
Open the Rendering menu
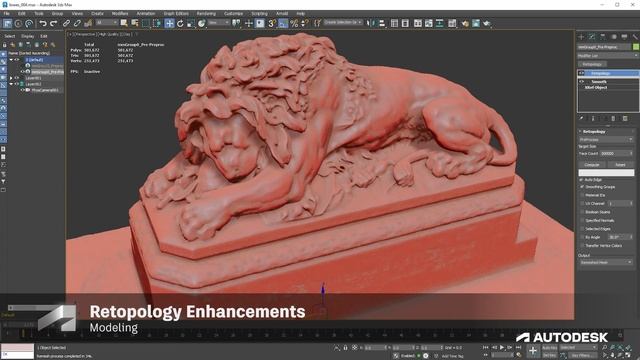click(206, 13)
